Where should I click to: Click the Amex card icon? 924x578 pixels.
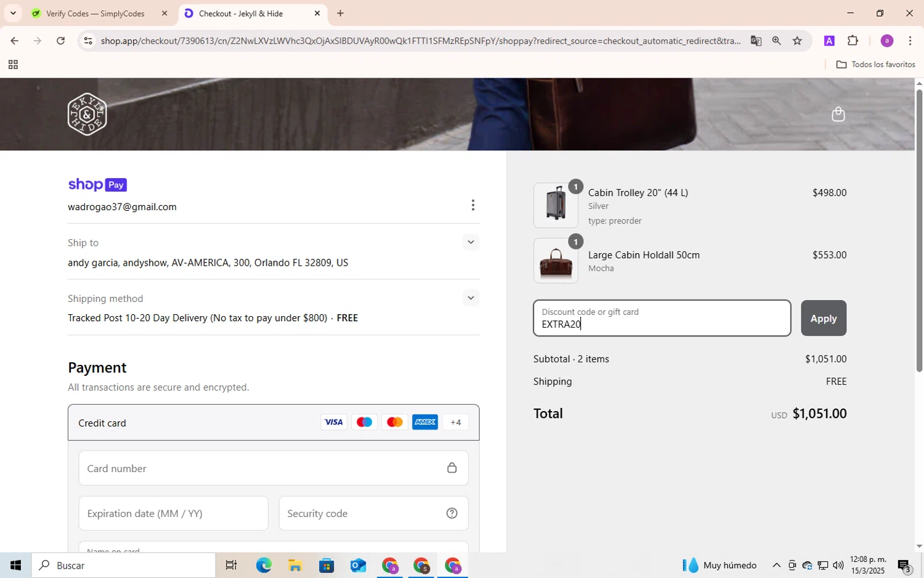[x=425, y=422]
